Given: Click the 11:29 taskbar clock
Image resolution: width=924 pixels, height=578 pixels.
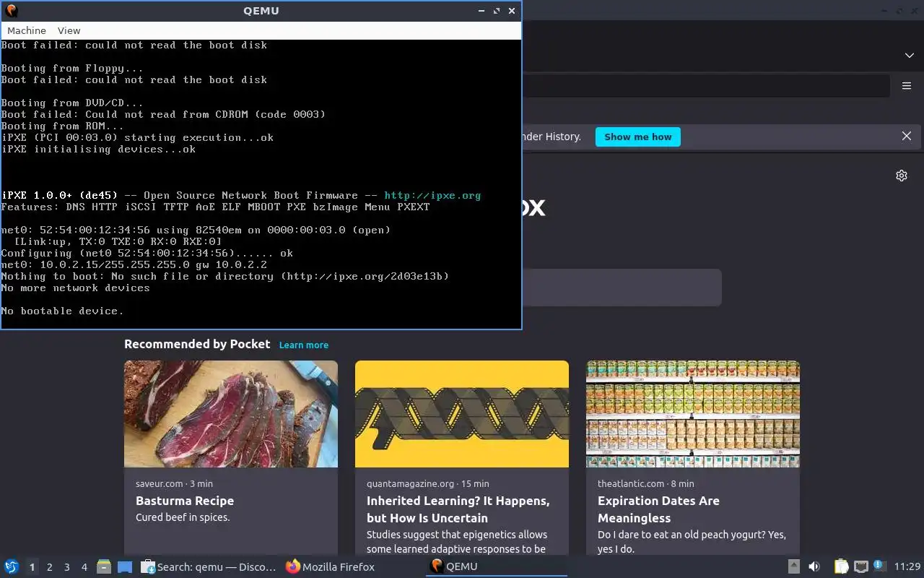Looking at the screenshot, I should tap(907, 567).
